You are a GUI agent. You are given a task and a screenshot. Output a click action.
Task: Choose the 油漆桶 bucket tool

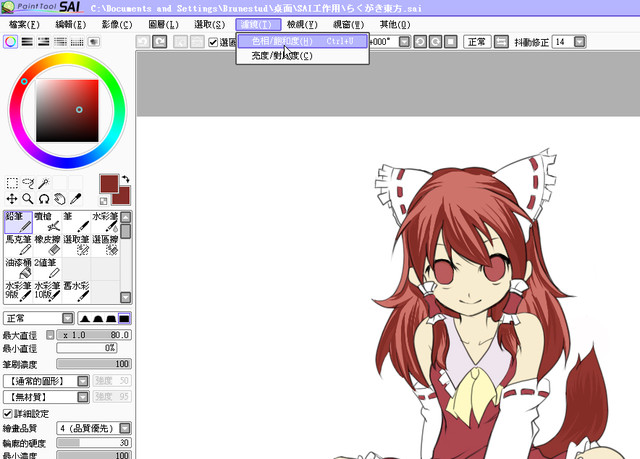18,268
